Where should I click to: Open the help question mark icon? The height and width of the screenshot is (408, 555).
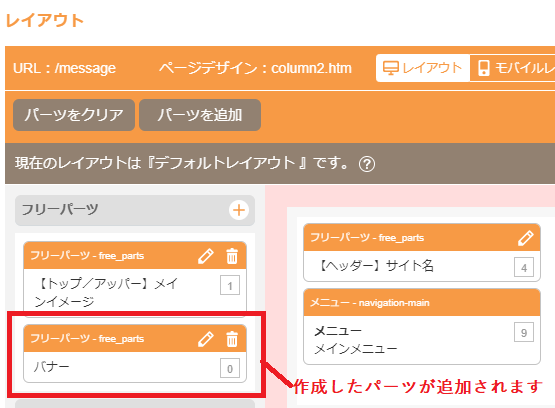click(367, 164)
